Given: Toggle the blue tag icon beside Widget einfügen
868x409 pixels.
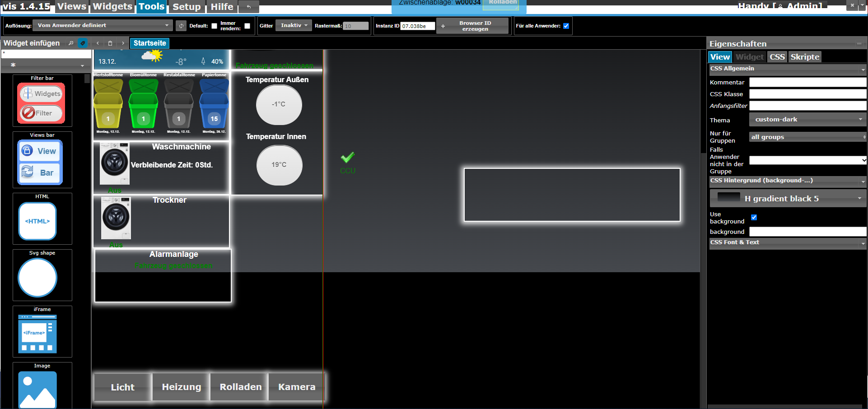Looking at the screenshot, I should point(82,43).
